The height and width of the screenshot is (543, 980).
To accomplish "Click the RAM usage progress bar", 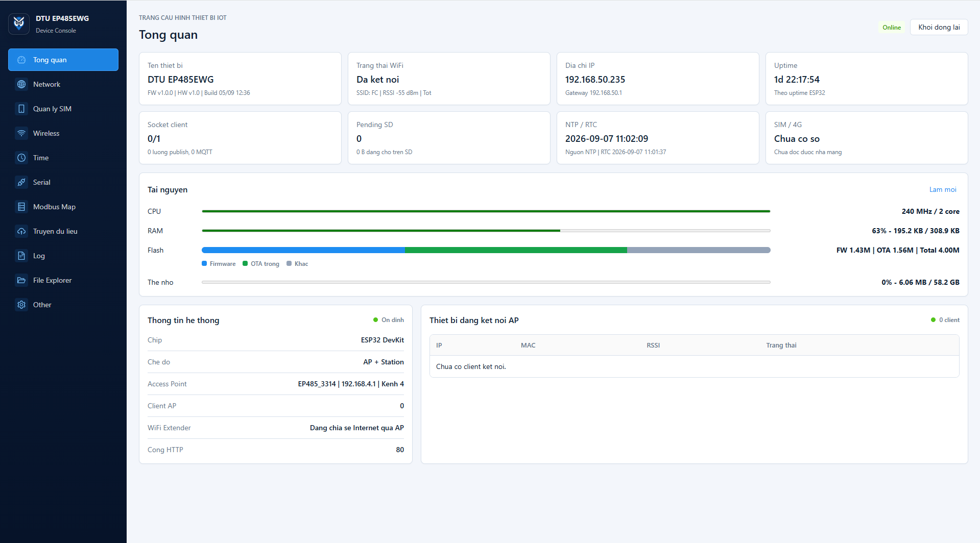I will point(486,231).
